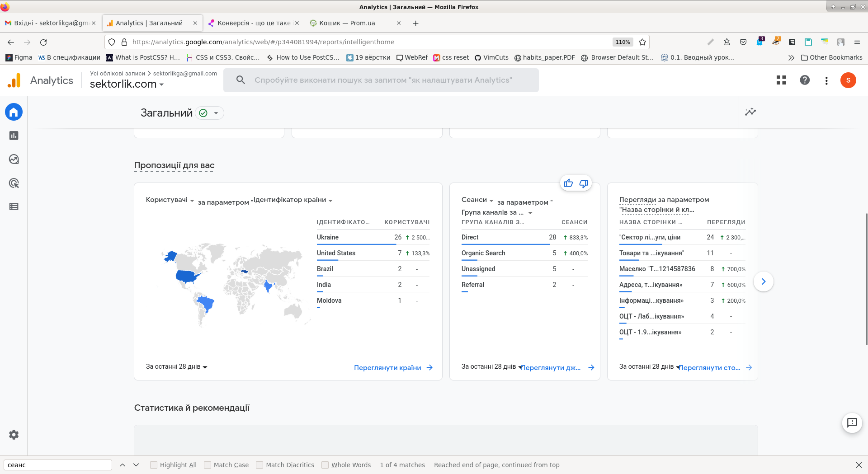Open the Advertising icon in left sidebar
This screenshot has height=474, width=868.
[x=14, y=183]
